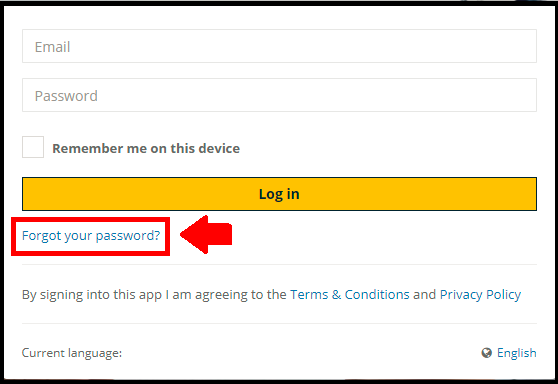Click the divider line below Forgot password

[x=279, y=264]
